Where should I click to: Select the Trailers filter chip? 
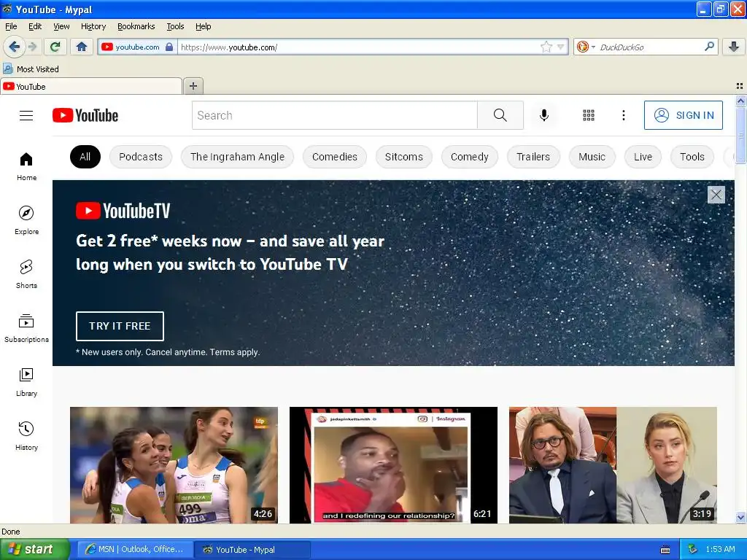tap(533, 157)
